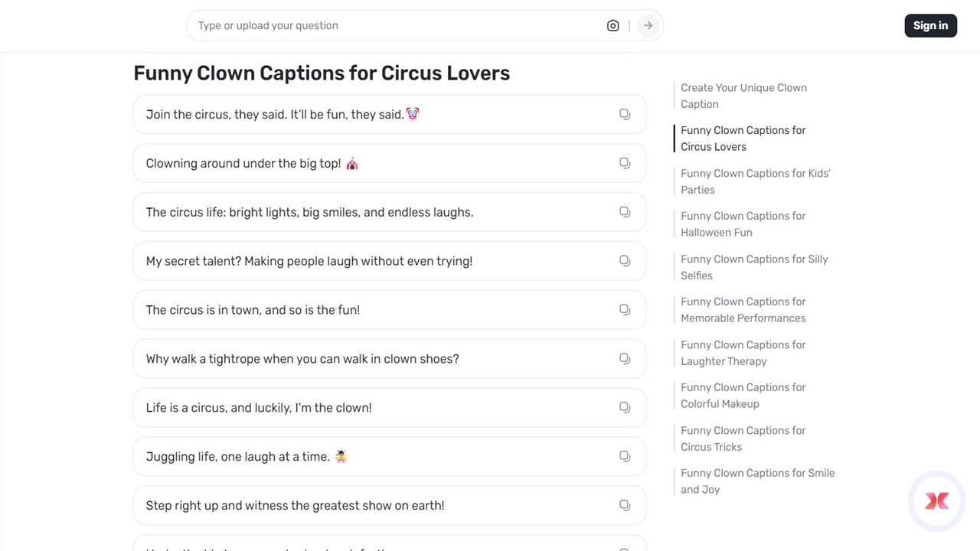Screen dimensions: 980x551
Task: Click the arrow submit button in search bar
Action: pyautogui.click(x=648, y=25)
